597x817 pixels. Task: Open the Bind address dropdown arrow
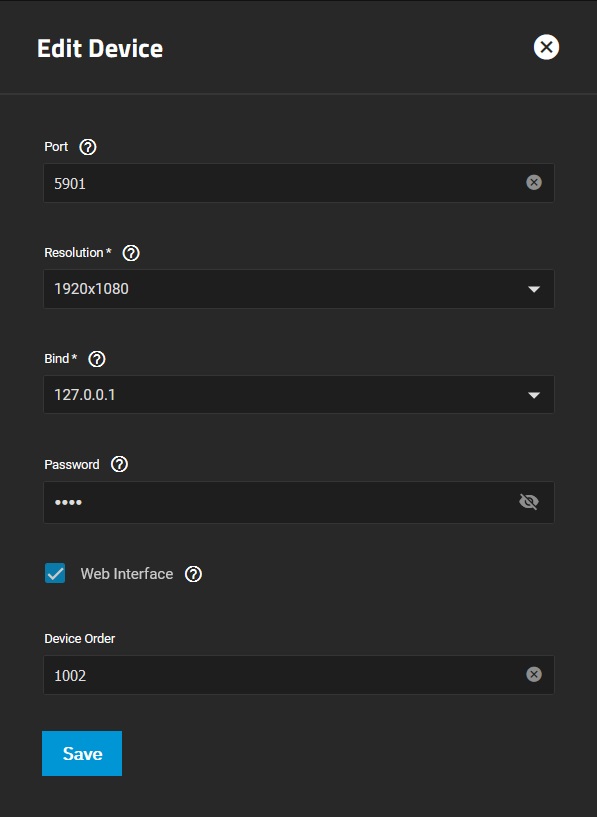tap(534, 395)
